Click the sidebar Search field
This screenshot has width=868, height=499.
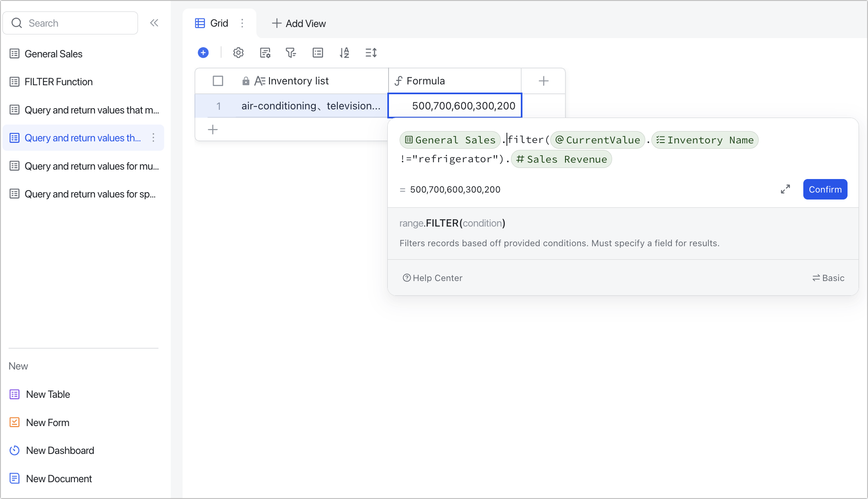[70, 23]
